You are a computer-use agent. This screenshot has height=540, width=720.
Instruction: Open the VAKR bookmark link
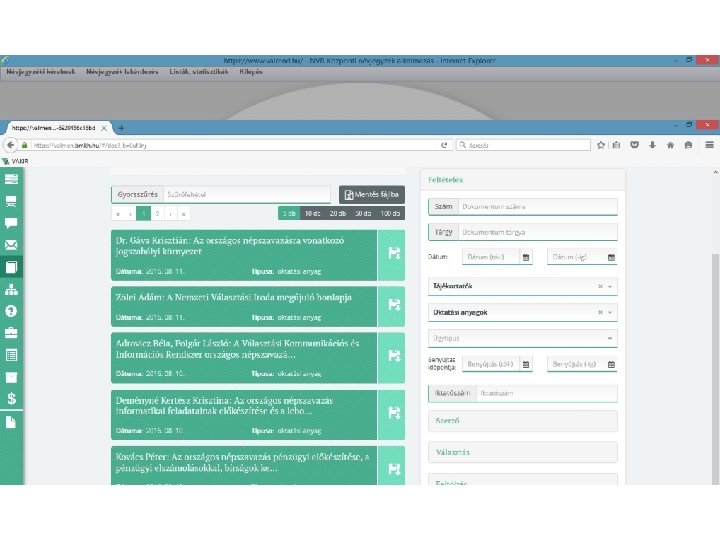pos(15,161)
